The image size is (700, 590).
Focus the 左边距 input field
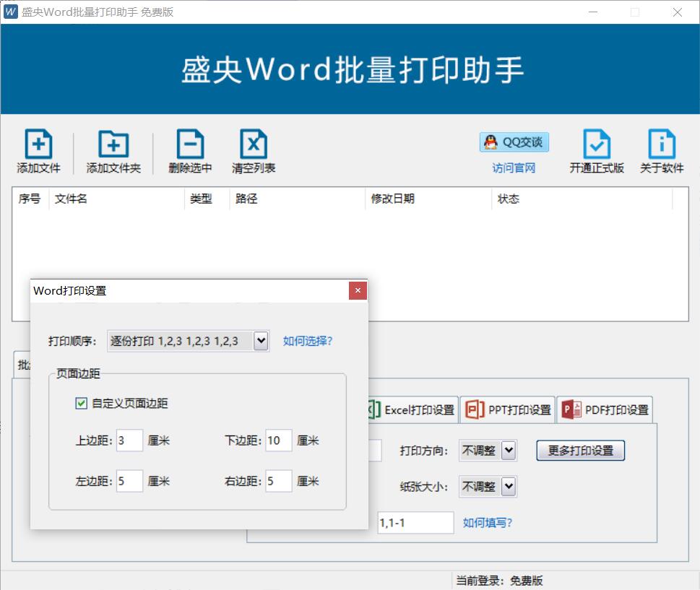pyautogui.click(x=129, y=481)
